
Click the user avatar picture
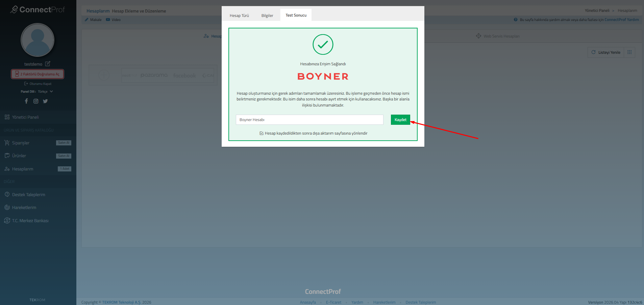(x=38, y=40)
